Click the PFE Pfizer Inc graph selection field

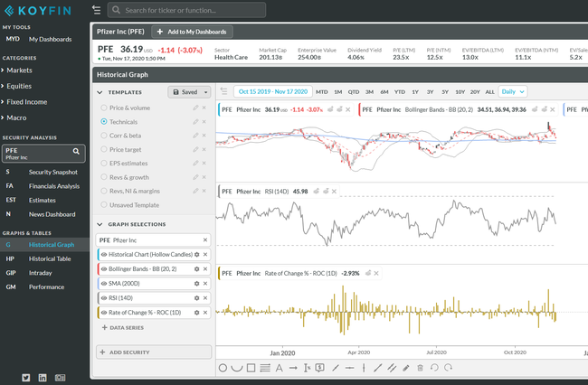pos(153,240)
